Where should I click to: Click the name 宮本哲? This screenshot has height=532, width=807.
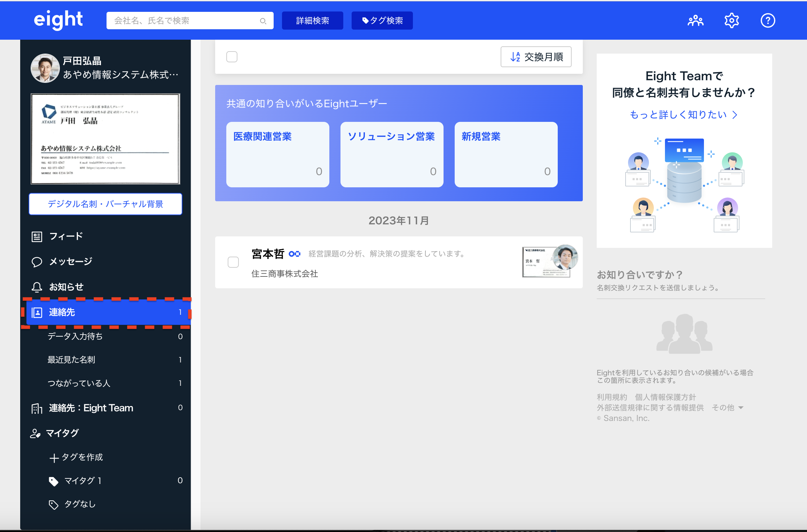click(x=268, y=254)
